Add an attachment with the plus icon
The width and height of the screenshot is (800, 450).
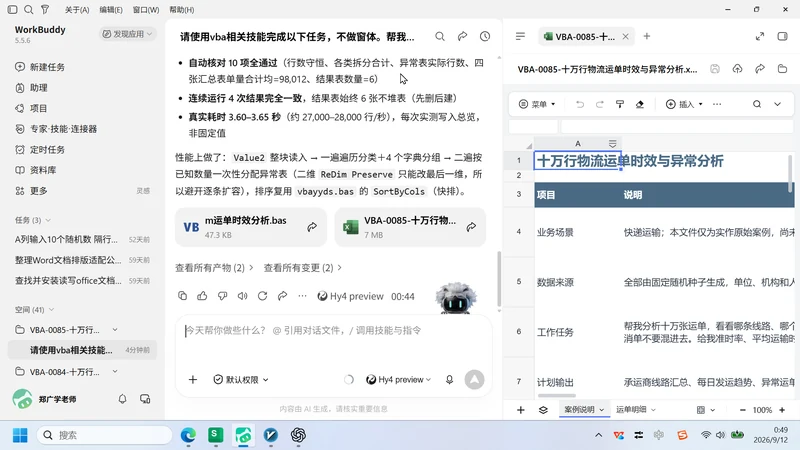(193, 379)
